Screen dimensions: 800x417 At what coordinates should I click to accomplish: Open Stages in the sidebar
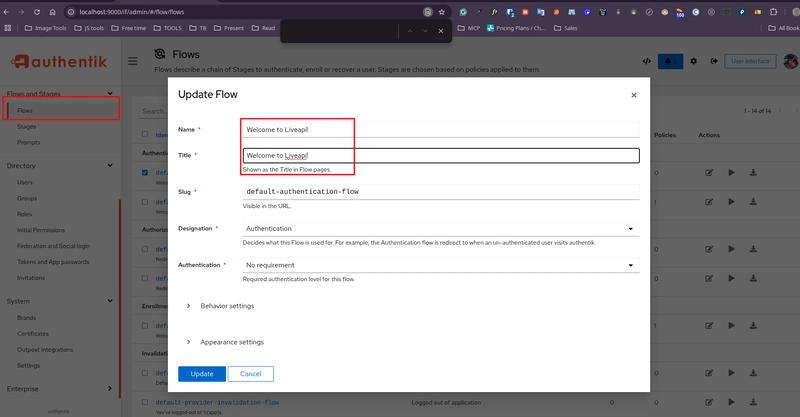tap(27, 127)
